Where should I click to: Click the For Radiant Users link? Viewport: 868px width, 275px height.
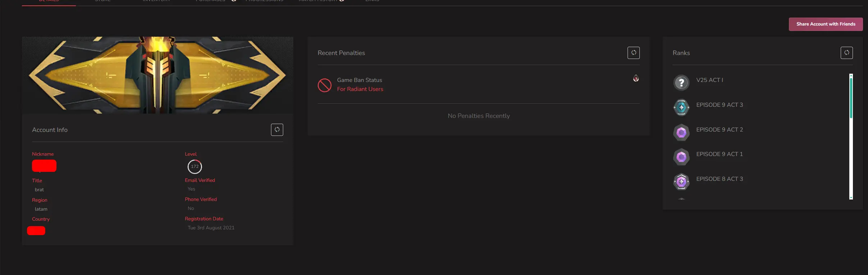coord(360,89)
